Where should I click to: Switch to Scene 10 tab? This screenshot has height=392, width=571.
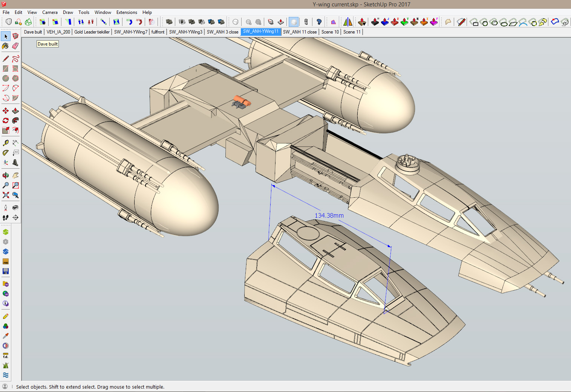click(330, 32)
